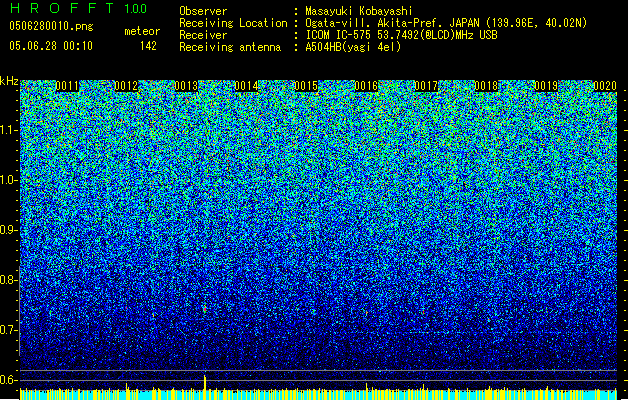Click the 0.6 frequency axis label

8,380
